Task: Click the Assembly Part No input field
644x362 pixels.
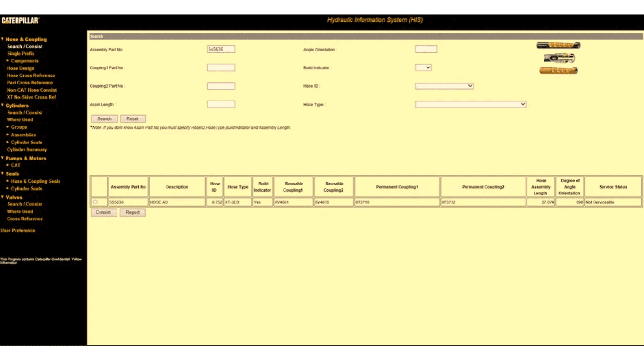Action: click(221, 49)
